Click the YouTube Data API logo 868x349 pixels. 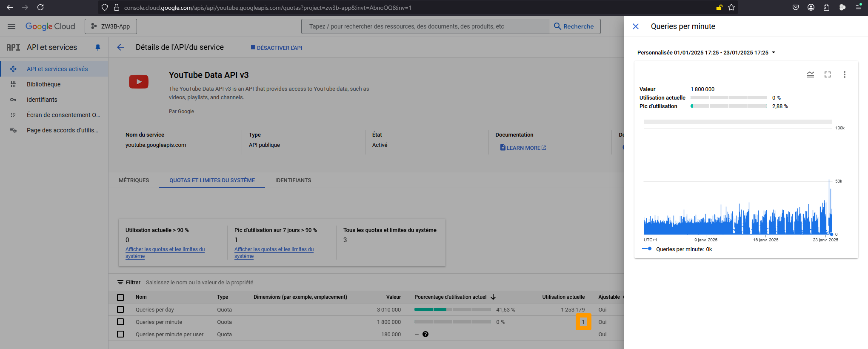click(139, 82)
